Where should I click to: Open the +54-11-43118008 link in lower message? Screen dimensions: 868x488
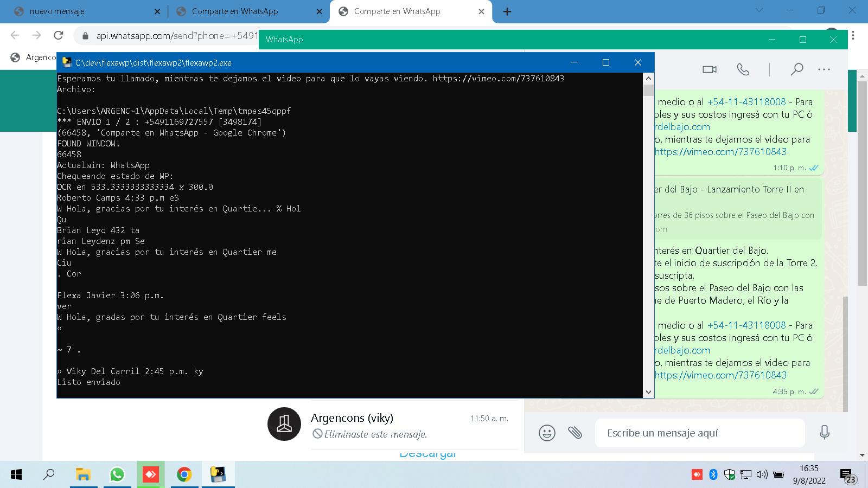coord(746,325)
